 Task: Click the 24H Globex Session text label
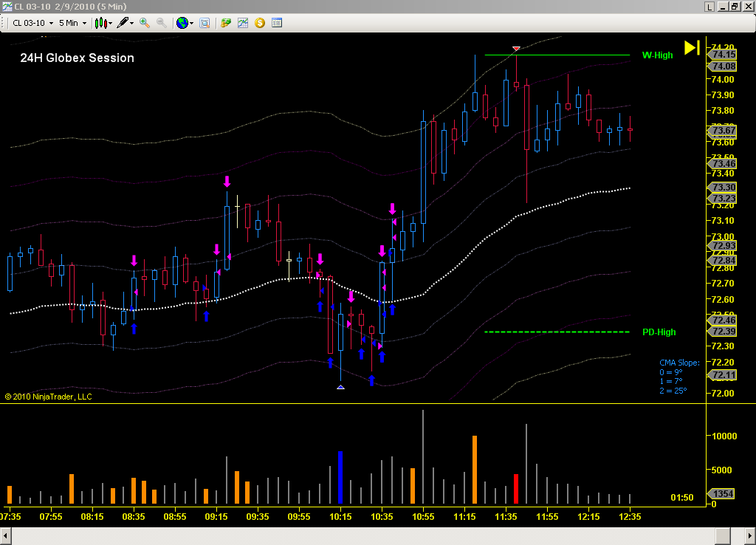pyautogui.click(x=77, y=58)
